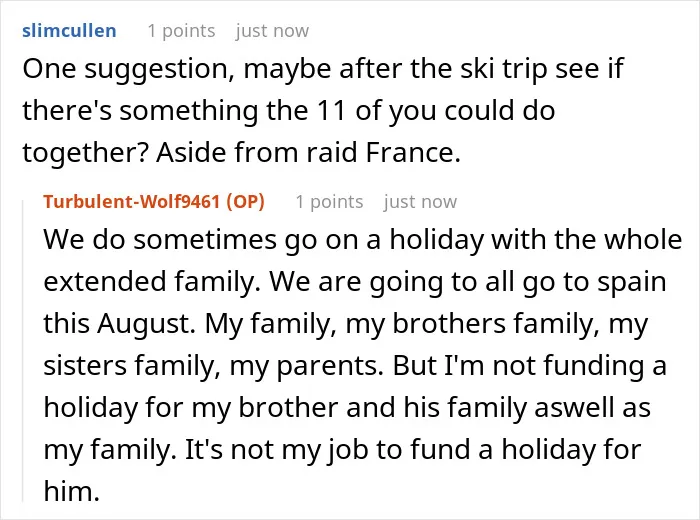
Task: Open slimcullen's user profile
Action: (69, 31)
